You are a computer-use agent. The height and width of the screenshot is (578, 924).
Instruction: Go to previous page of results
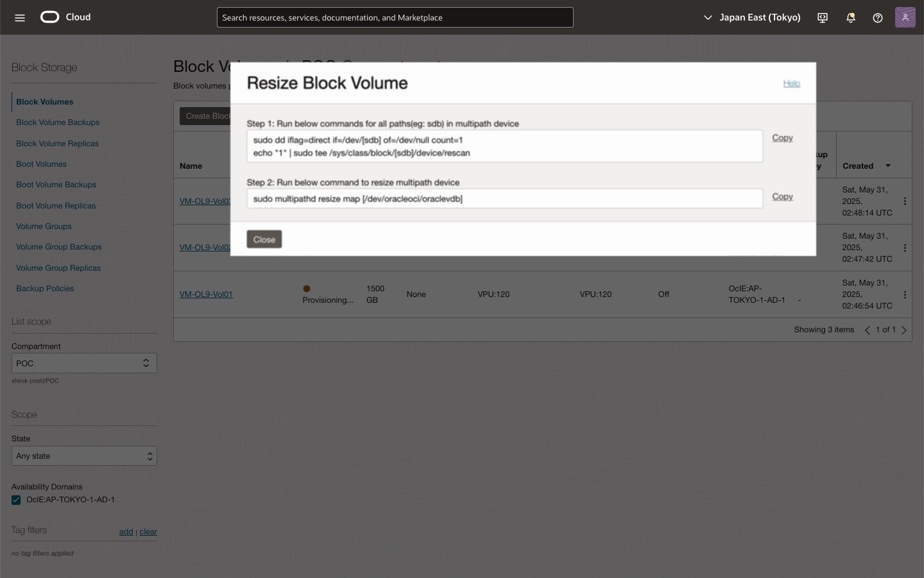867,330
